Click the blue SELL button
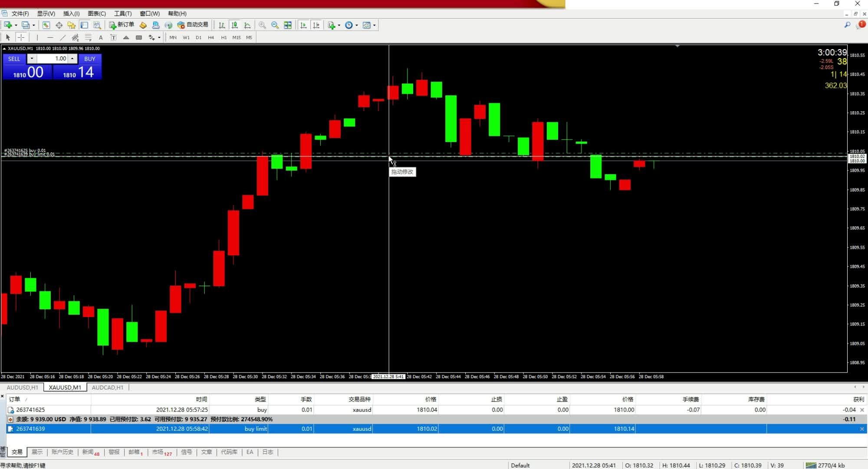Viewport: 868px width, 469px height. pos(14,59)
